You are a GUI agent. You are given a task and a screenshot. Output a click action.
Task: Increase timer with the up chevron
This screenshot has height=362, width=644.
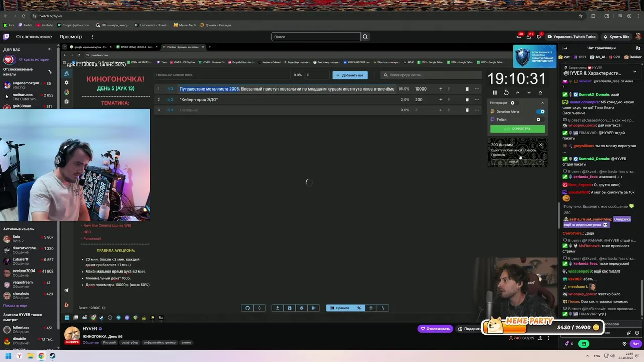517,93
